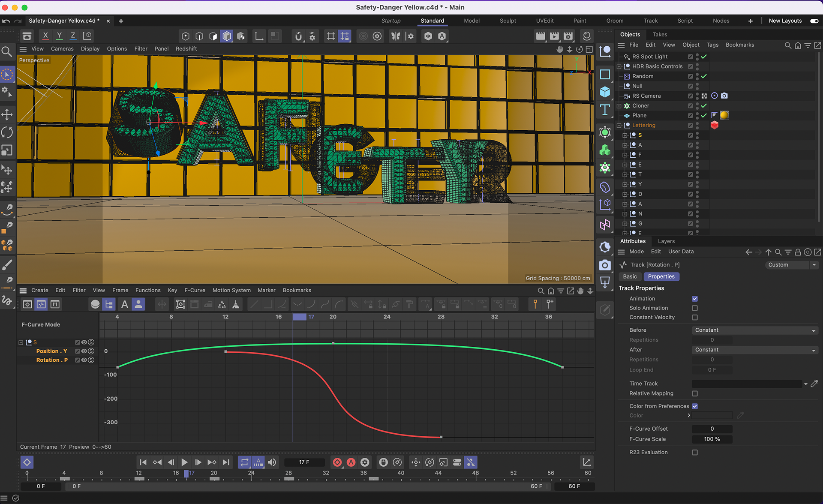Click the Record Active Objects keyframe button
Image resolution: width=823 pixels, height=504 pixels.
pyautogui.click(x=337, y=462)
